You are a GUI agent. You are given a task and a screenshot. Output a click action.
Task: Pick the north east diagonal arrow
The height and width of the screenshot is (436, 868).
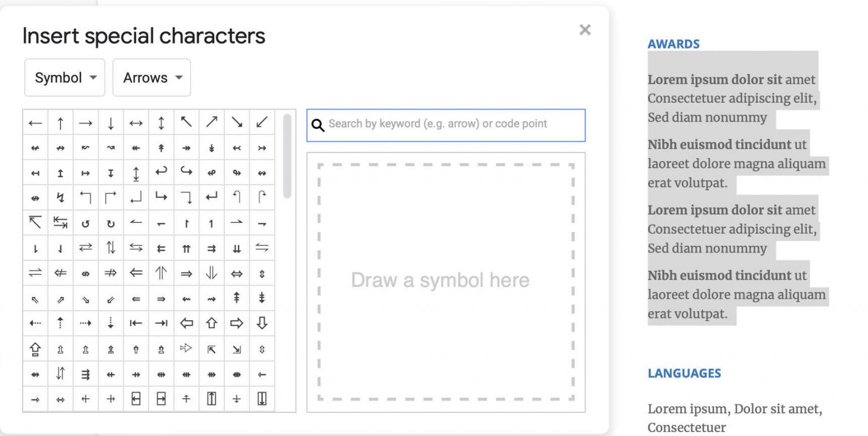211,123
